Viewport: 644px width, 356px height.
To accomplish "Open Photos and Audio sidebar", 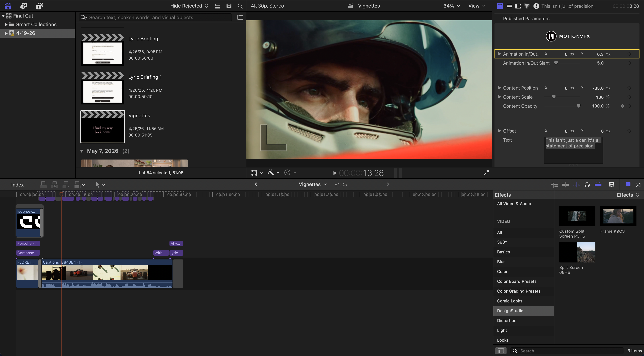I will click(24, 6).
